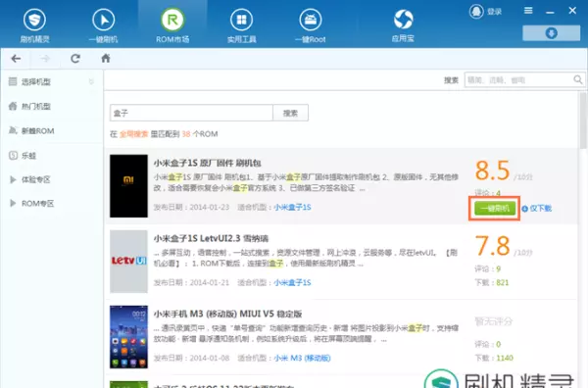Open the LetvUI ROM thumbnail
The width and height of the screenshot is (588, 388).
pyautogui.click(x=128, y=262)
